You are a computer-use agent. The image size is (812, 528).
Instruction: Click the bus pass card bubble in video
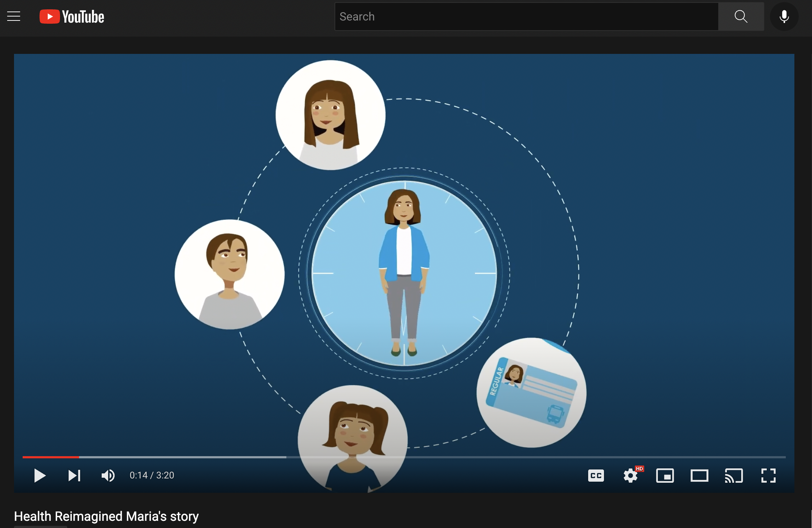(531, 393)
